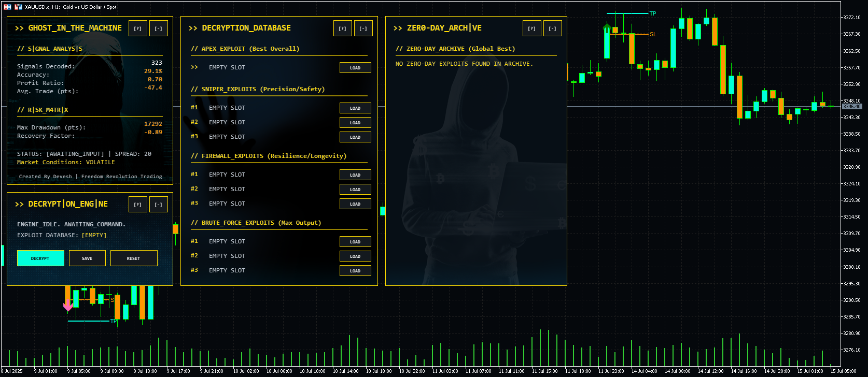
Task: Select the TP line label at chart top
Action: coord(653,13)
